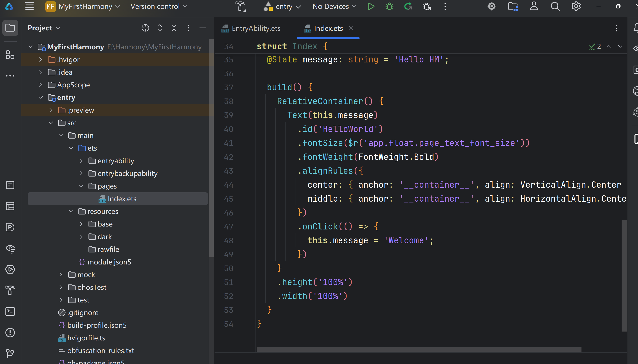Open Project panel options menu

click(x=188, y=28)
